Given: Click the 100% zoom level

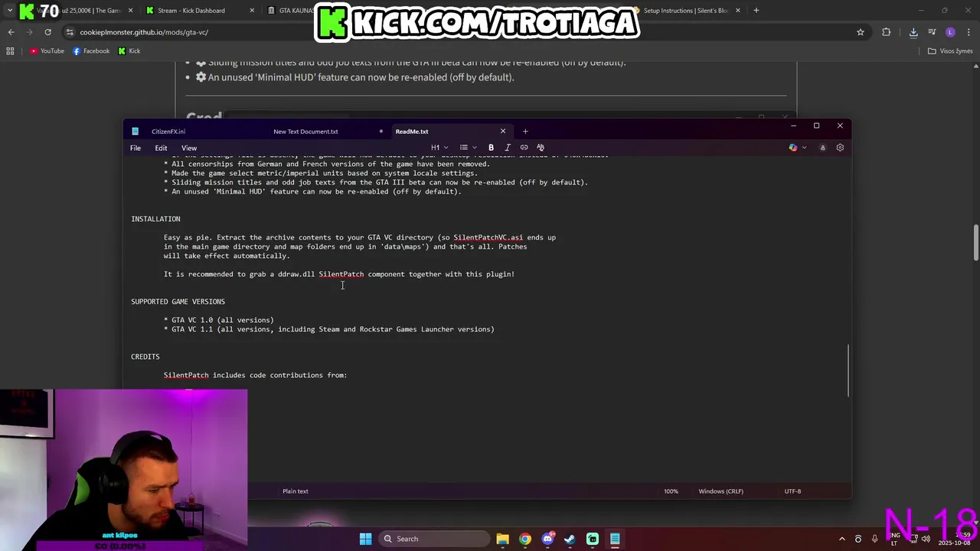Looking at the screenshot, I should (671, 491).
